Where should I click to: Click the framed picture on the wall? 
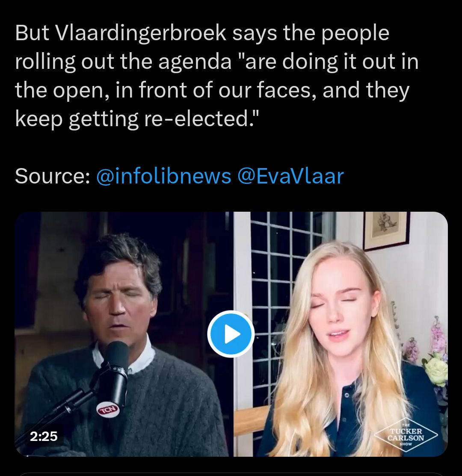[386, 230]
